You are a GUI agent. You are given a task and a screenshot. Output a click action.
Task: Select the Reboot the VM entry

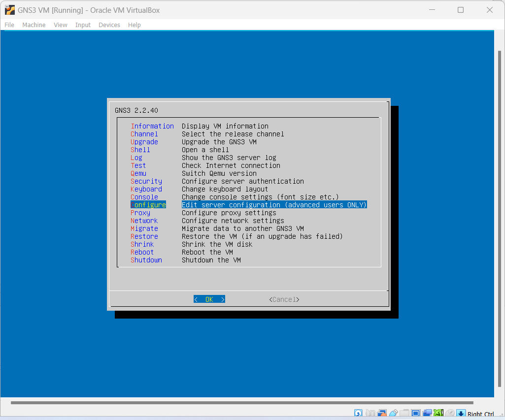pos(182,252)
